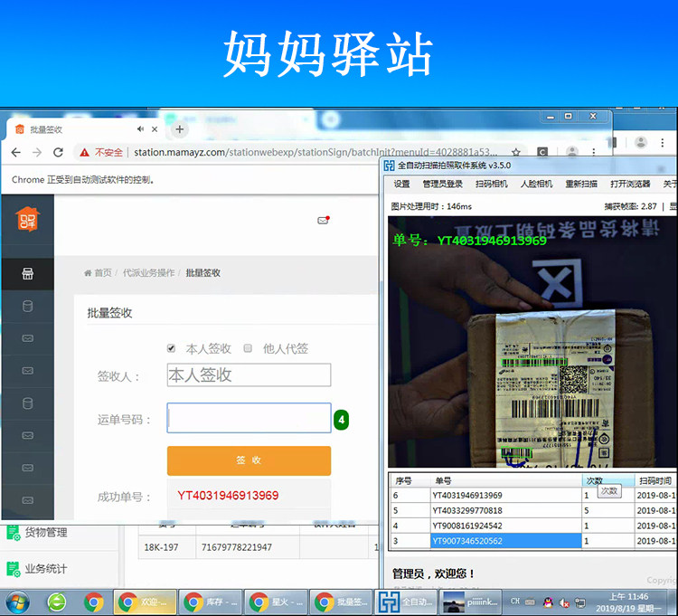Bookmark this page with the star icon
678x616 pixels.
516,152
